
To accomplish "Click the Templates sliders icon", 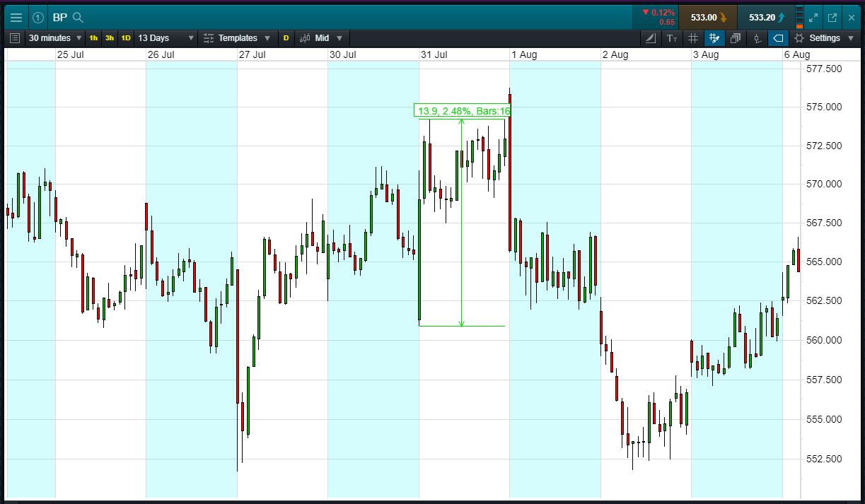I will click(209, 38).
